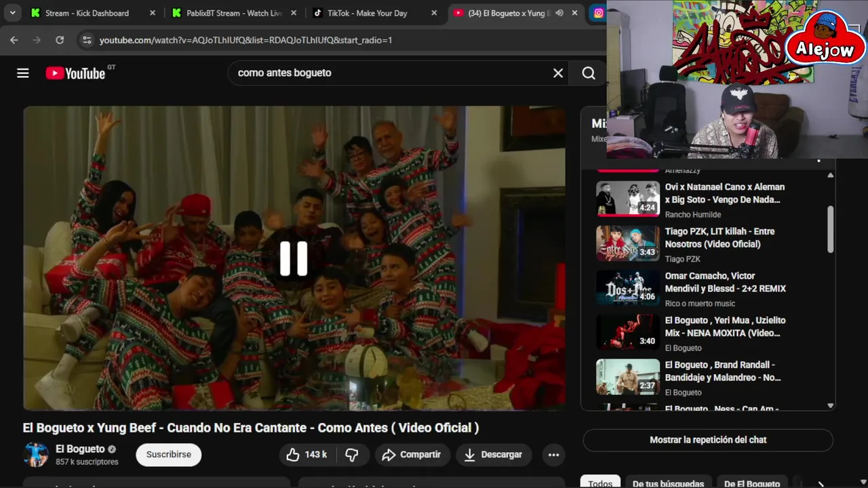This screenshot has width=868, height=488.
Task: Open the YouTube hamburger guide menu
Action: click(23, 73)
